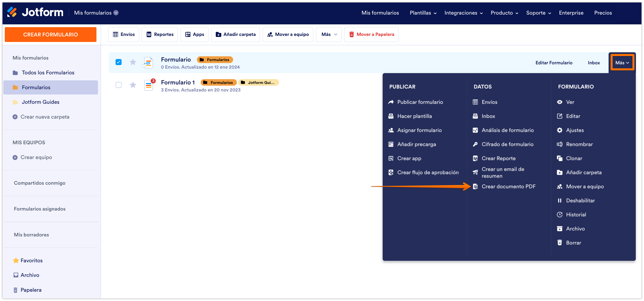Click the Historial clock icon
This screenshot has height=301, width=644.
tap(560, 215)
